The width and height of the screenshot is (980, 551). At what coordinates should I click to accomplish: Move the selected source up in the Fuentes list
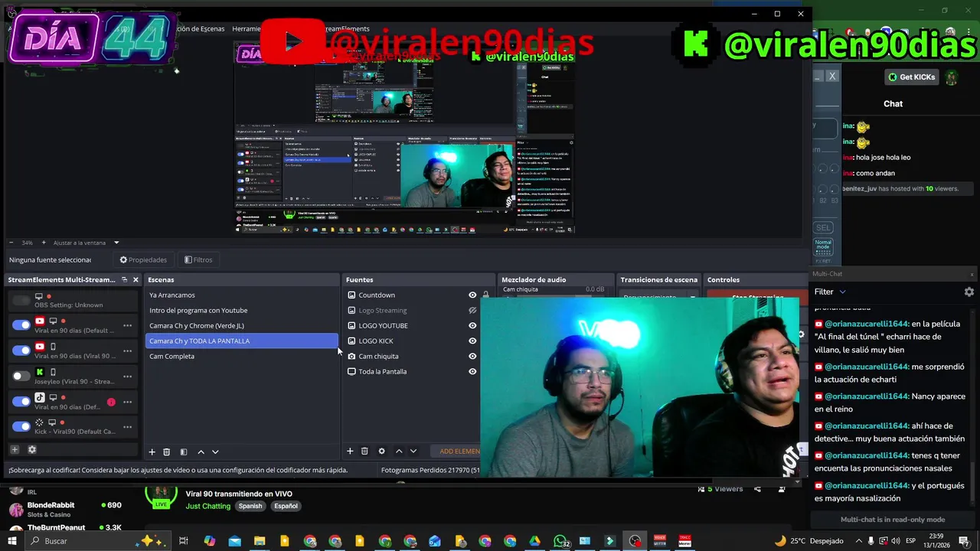[398, 452]
